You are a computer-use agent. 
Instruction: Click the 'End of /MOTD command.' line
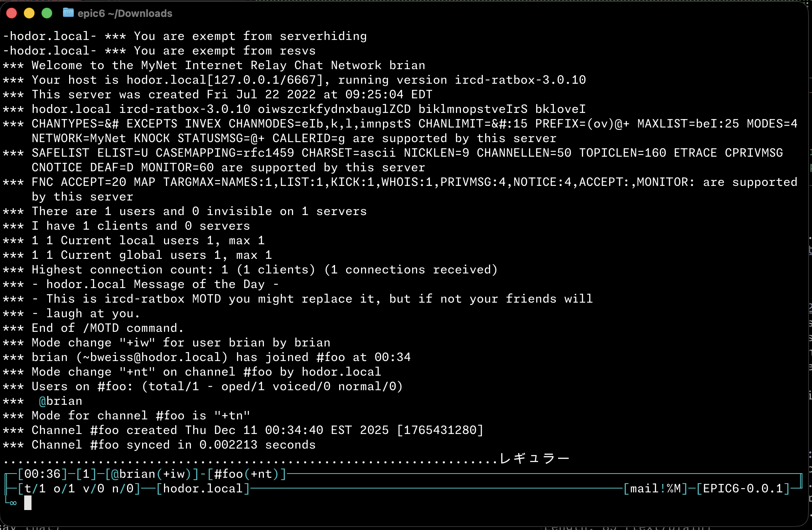point(108,328)
